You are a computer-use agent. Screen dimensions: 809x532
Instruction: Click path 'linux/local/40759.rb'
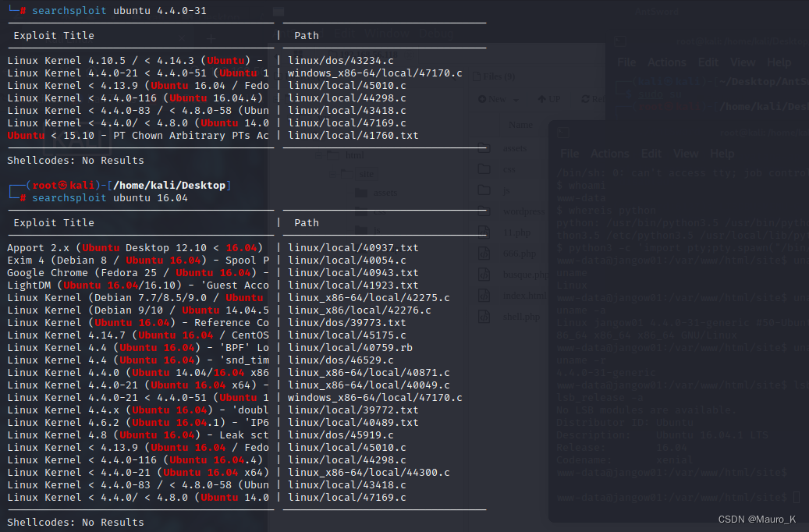tap(350, 347)
